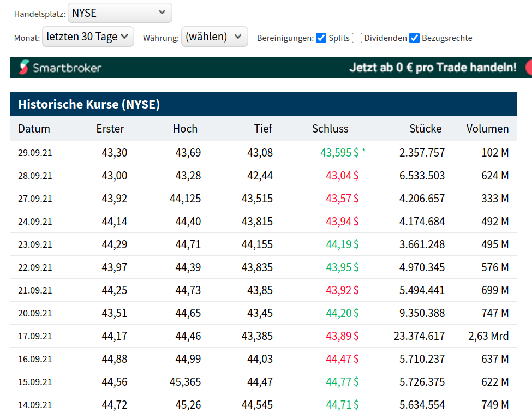Image resolution: width=532 pixels, height=413 pixels.
Task: Click the Datum column header
Action: pos(34,129)
